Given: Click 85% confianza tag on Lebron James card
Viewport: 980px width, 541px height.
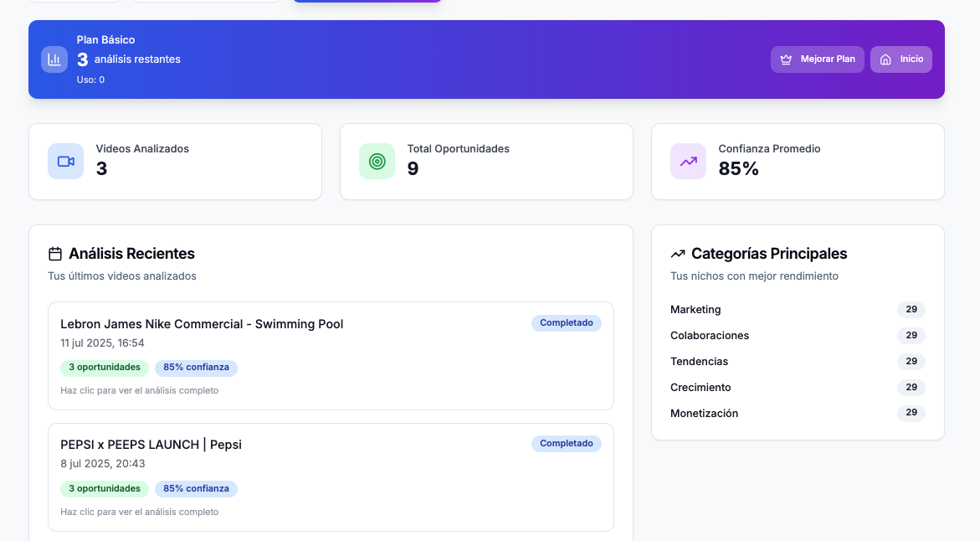Looking at the screenshot, I should 196,368.
